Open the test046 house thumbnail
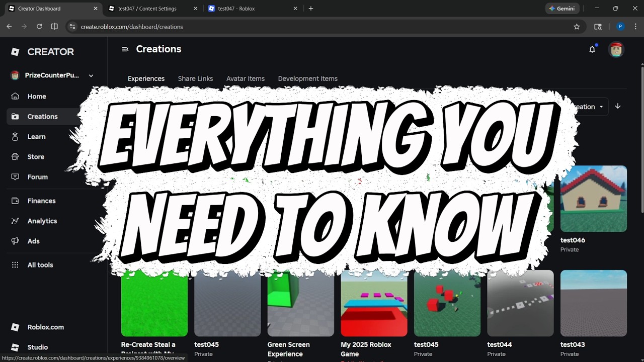 tap(594, 199)
